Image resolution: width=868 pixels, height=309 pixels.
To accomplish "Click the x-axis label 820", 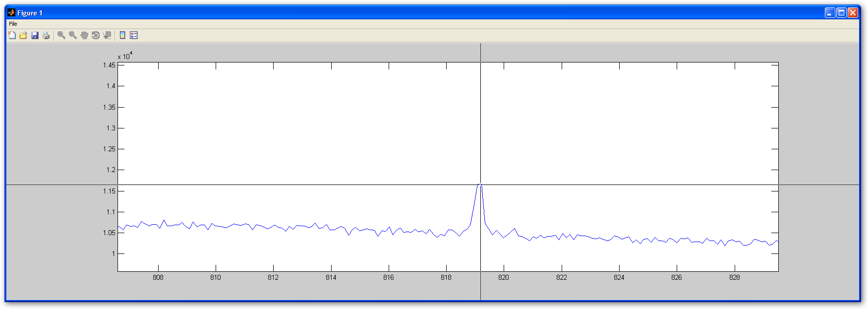I will (x=504, y=277).
